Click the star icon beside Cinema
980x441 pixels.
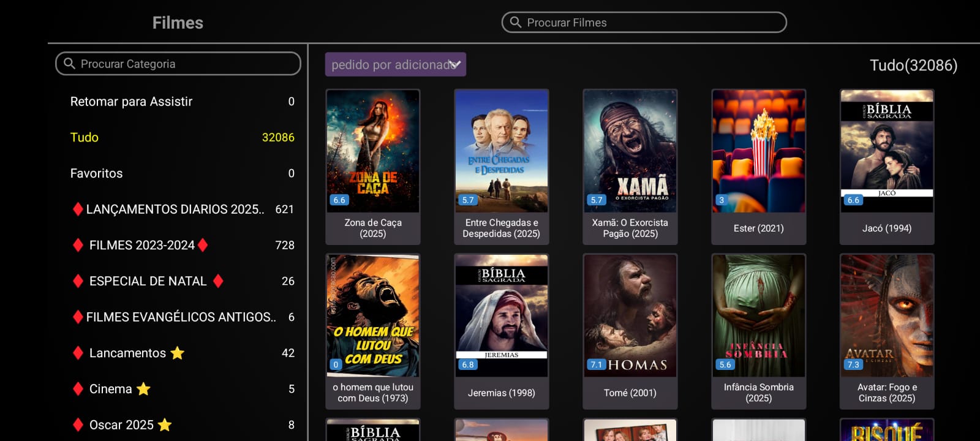[x=143, y=389]
